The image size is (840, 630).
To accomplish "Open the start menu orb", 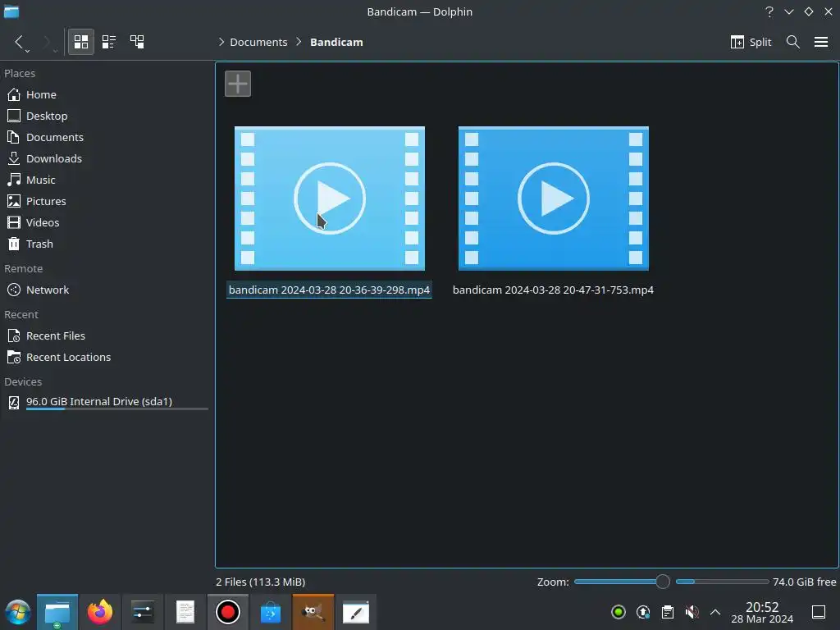I will click(18, 612).
